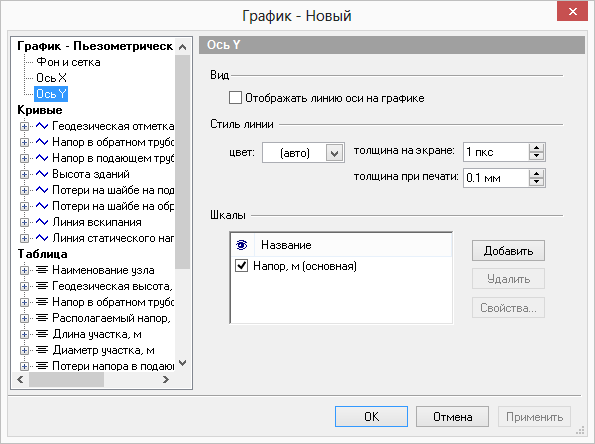Click the Применить button
The height and width of the screenshot is (444, 595).
point(534,417)
